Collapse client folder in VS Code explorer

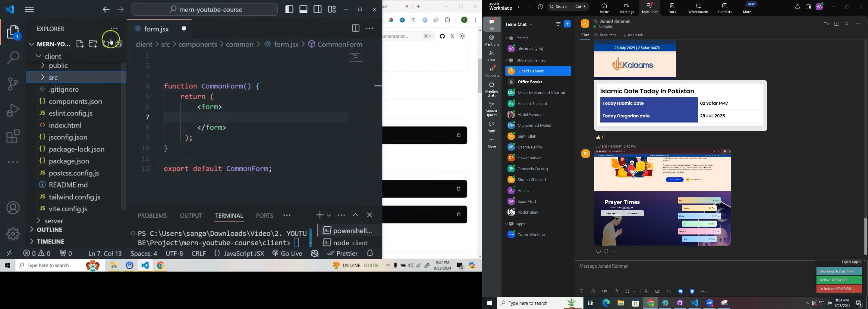[x=38, y=56]
